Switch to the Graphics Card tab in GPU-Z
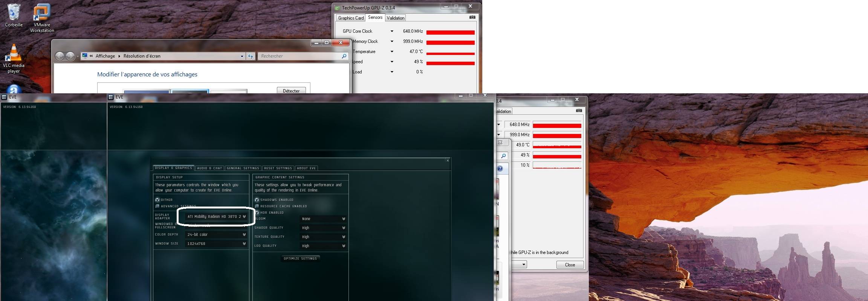The width and height of the screenshot is (868, 301). [351, 18]
